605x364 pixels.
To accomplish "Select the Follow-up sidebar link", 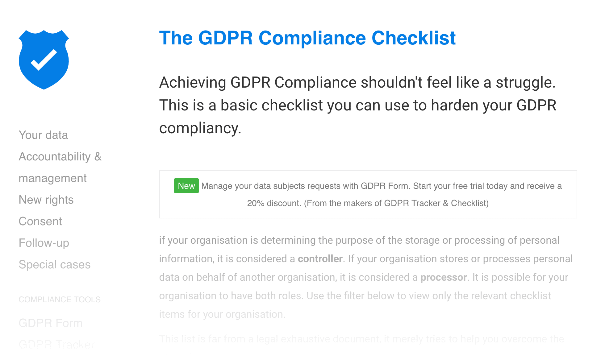I will [x=44, y=243].
